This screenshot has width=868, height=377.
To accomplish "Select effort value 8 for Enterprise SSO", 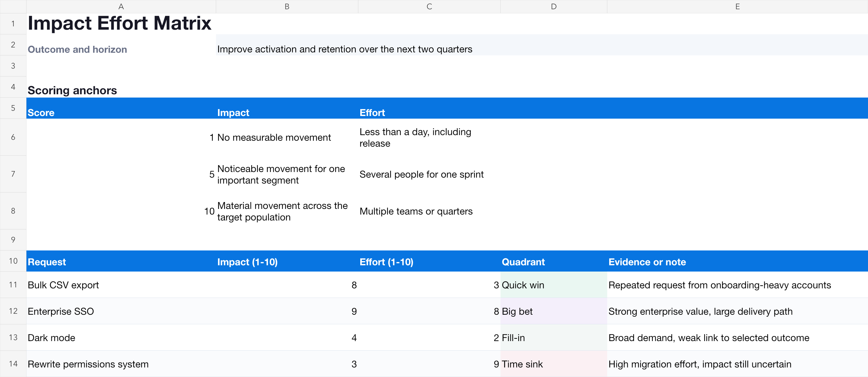I will point(429,311).
